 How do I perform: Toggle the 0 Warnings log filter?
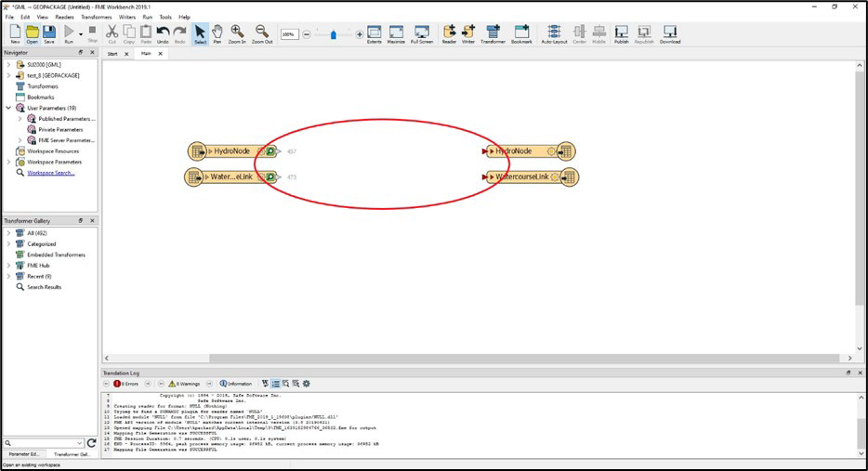click(184, 384)
